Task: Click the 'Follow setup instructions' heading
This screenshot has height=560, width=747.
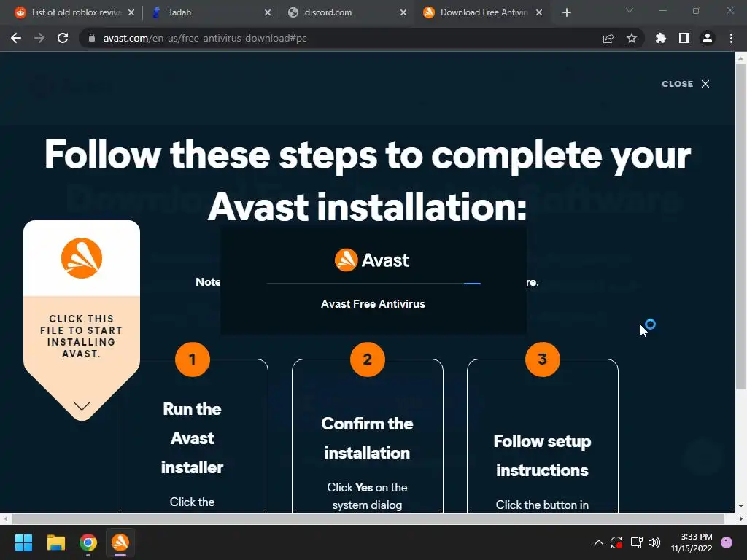Action: click(x=542, y=456)
